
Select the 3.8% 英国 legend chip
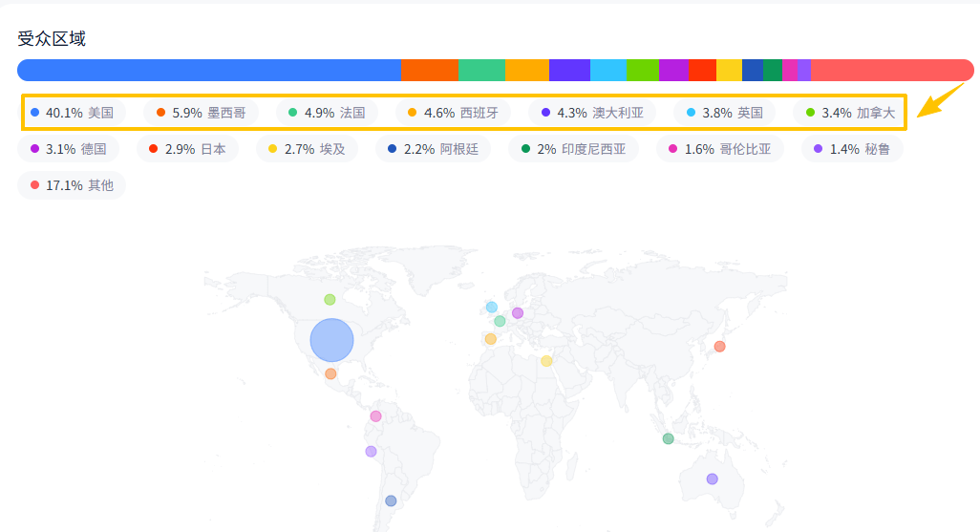pos(724,113)
